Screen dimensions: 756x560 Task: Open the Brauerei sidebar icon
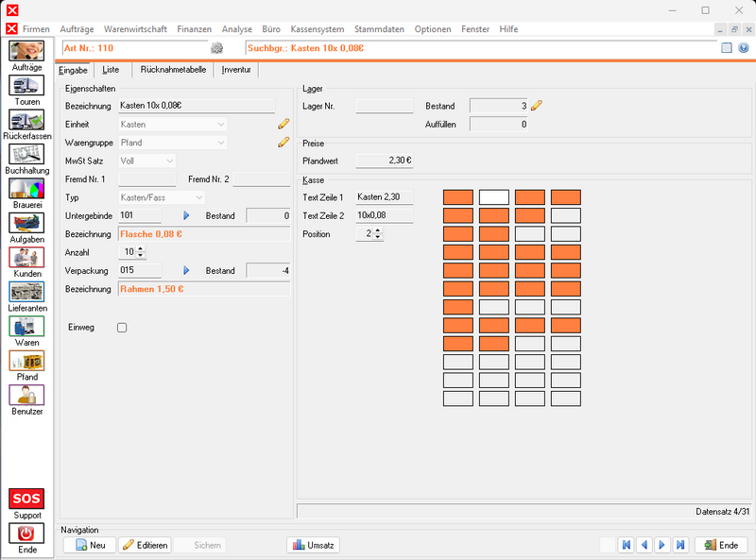(26, 189)
